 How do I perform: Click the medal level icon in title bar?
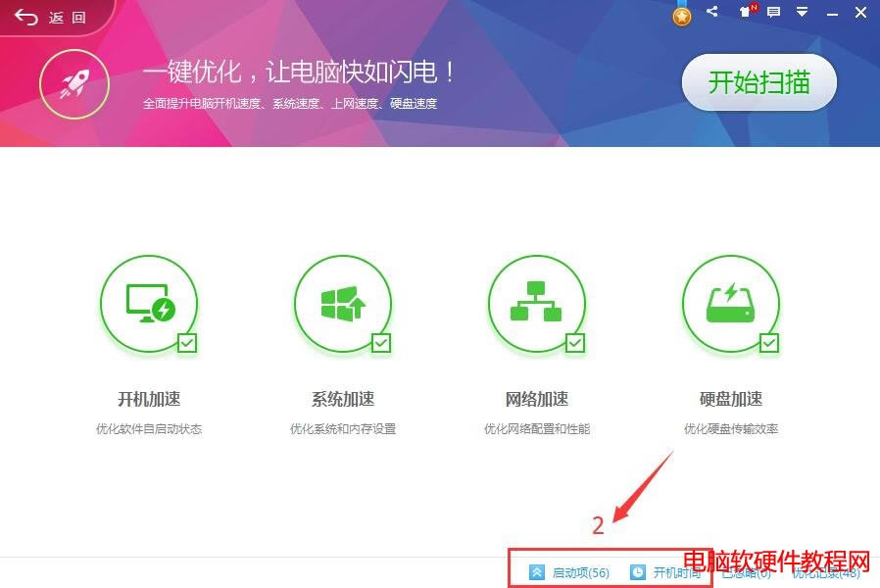(x=682, y=13)
